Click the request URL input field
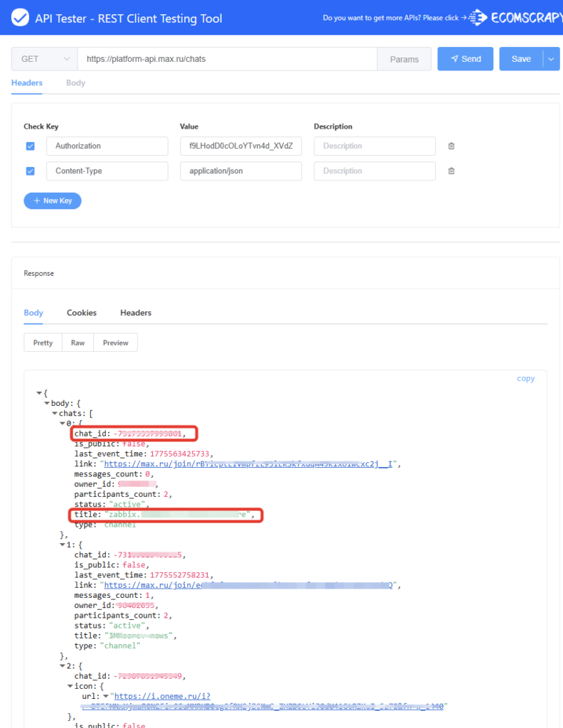The width and height of the screenshot is (563, 728). pyautogui.click(x=227, y=59)
